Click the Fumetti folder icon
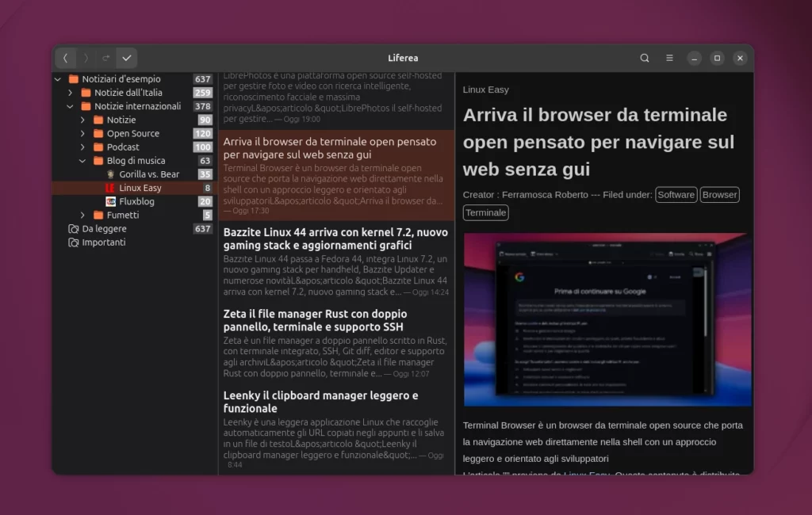 click(x=98, y=215)
